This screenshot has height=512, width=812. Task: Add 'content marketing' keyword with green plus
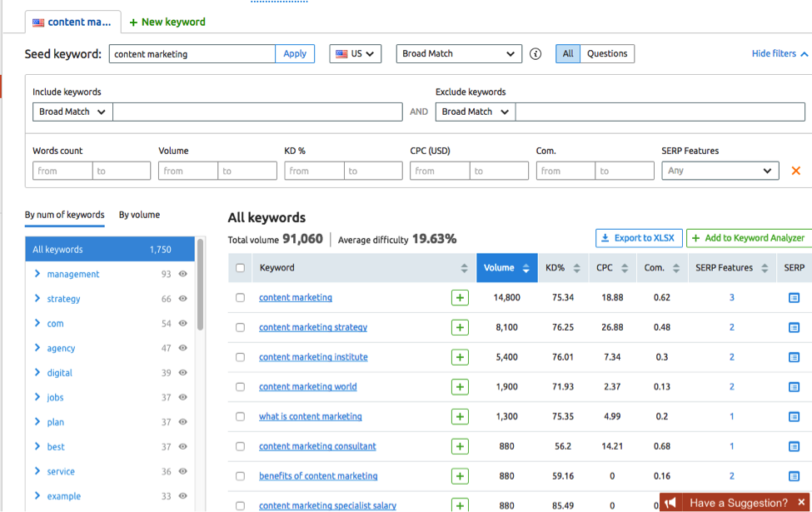coord(460,298)
